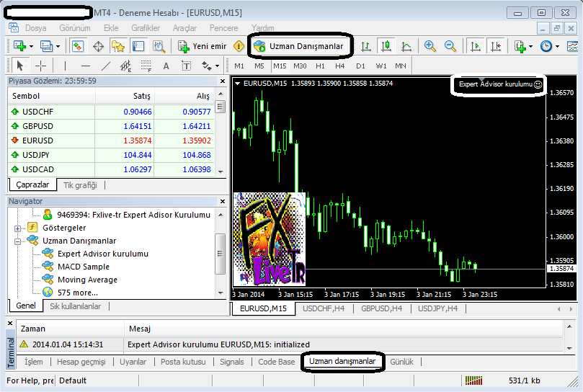Toggle chart shift icon

[496, 47]
